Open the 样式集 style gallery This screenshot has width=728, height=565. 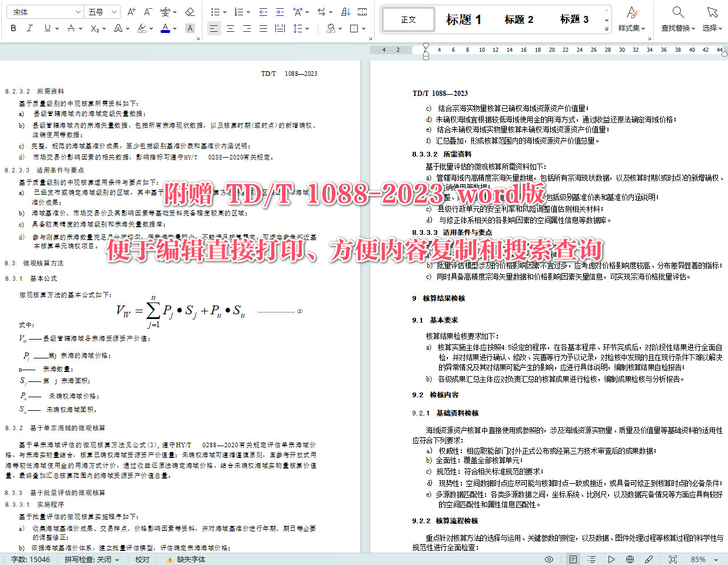(632, 18)
